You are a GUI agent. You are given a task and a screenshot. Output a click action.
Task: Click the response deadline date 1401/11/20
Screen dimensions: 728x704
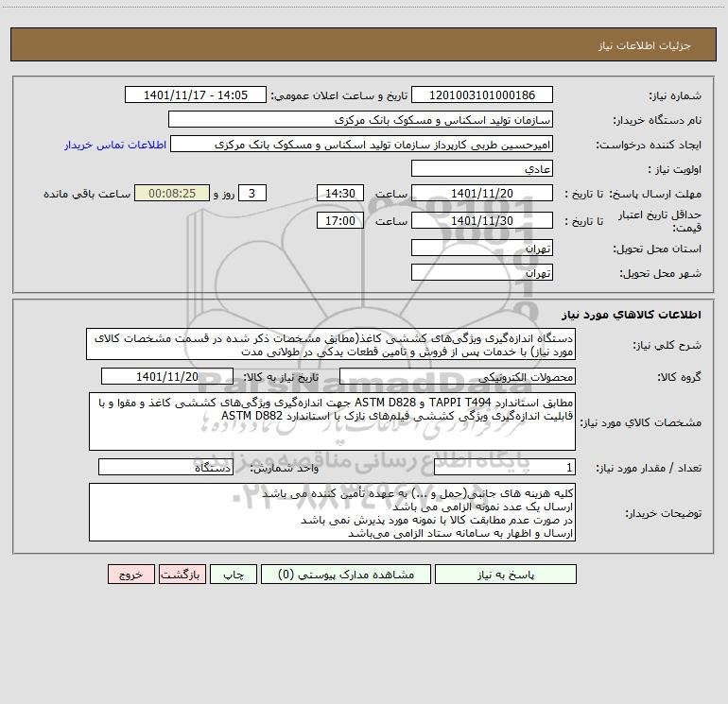point(482,193)
